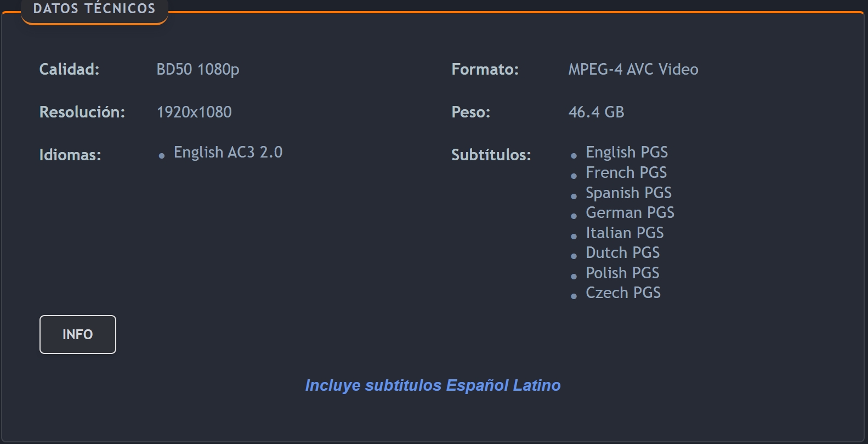Click the Polish PGS subtitle item
The image size is (868, 444).
tap(622, 273)
